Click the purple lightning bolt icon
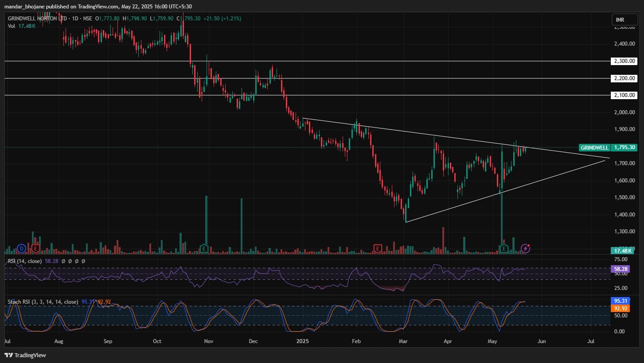Screen dimensions: 644x363 [x=525, y=248]
